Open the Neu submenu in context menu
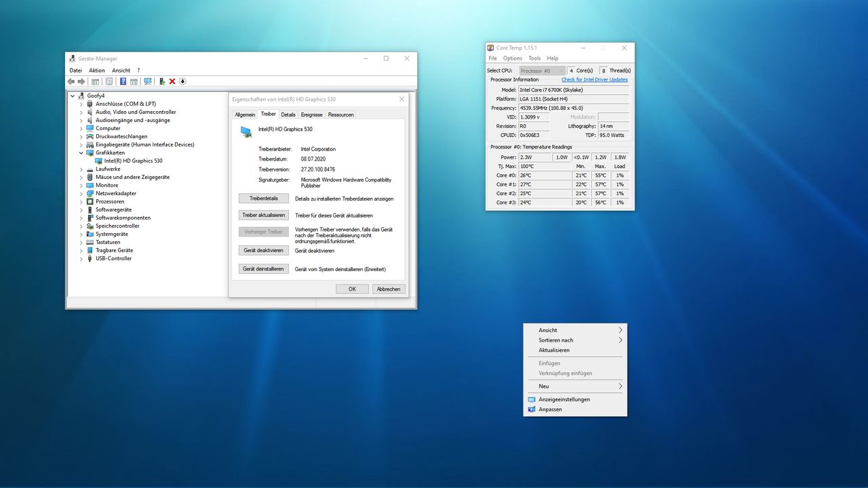The height and width of the screenshot is (488, 868). [x=575, y=386]
